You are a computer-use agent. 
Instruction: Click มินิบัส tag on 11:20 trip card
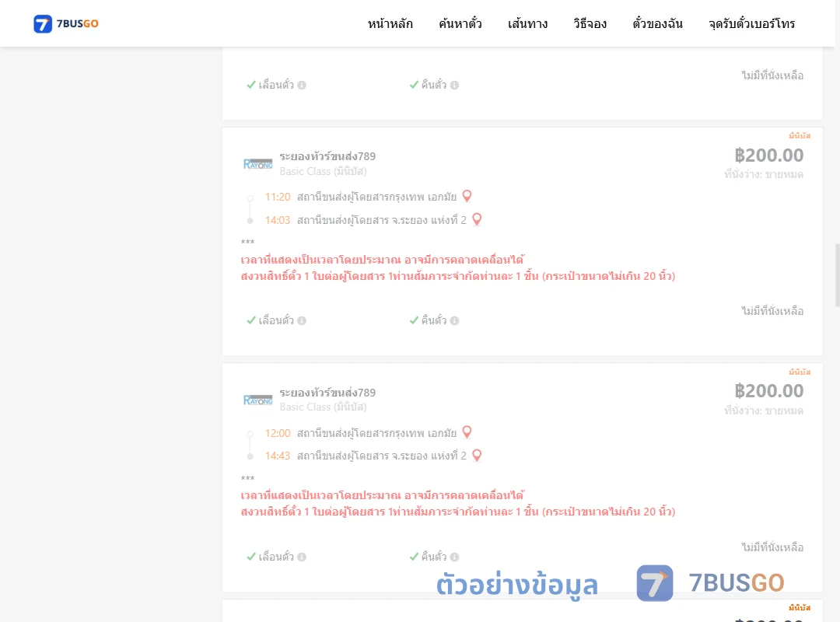pos(800,135)
